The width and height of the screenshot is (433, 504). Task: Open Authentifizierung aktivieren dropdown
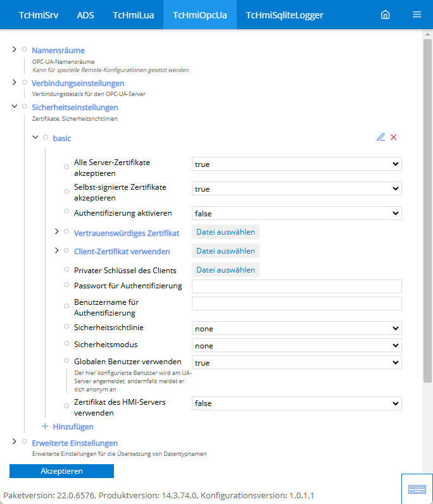tap(296, 214)
